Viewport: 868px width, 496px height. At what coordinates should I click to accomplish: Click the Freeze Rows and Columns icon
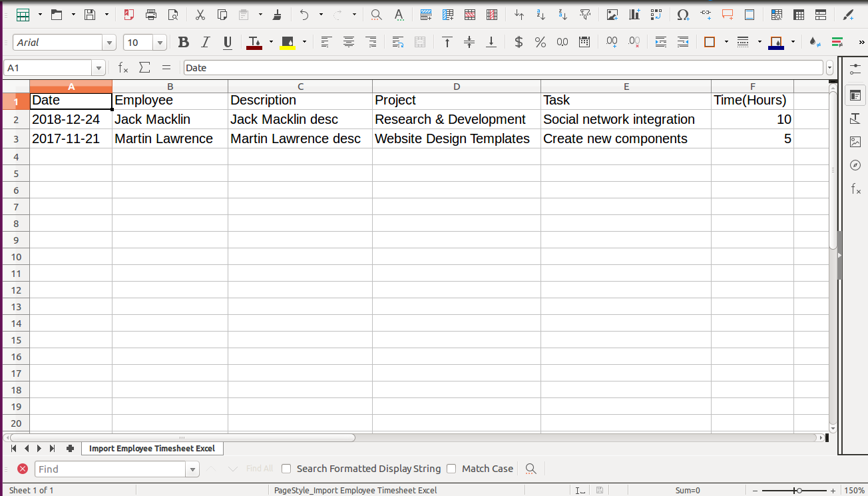799,15
